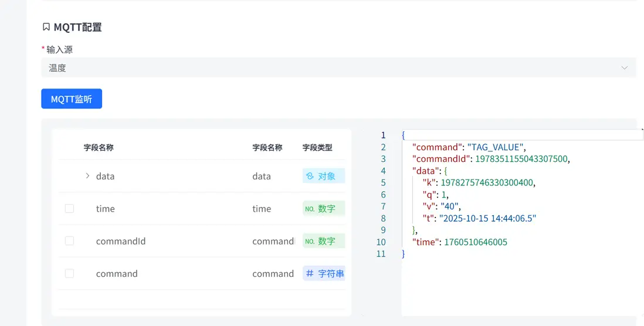Click the time name in the first column
644x326 pixels.
[105, 209]
